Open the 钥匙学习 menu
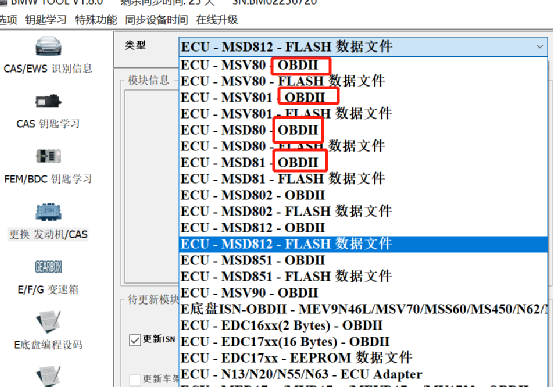The image size is (553, 387). click(45, 20)
